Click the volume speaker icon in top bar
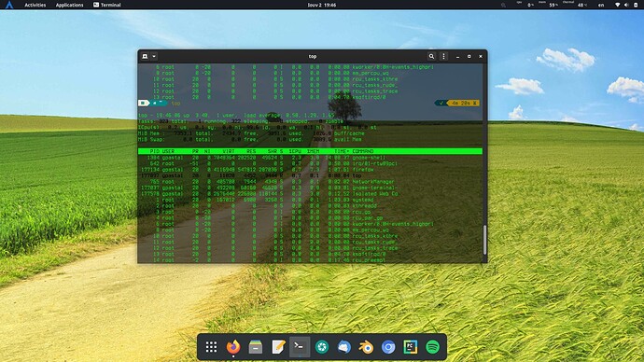644x362 pixels. [626, 5]
